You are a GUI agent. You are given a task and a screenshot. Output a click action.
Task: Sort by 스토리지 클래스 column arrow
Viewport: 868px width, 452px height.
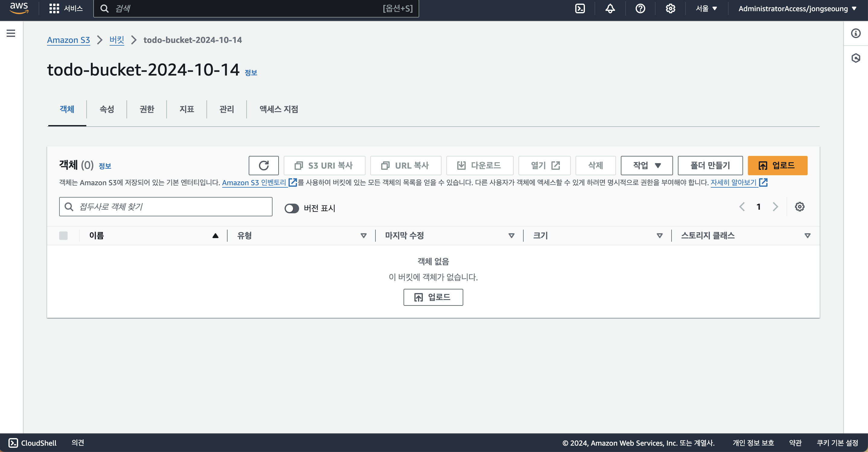tap(807, 235)
